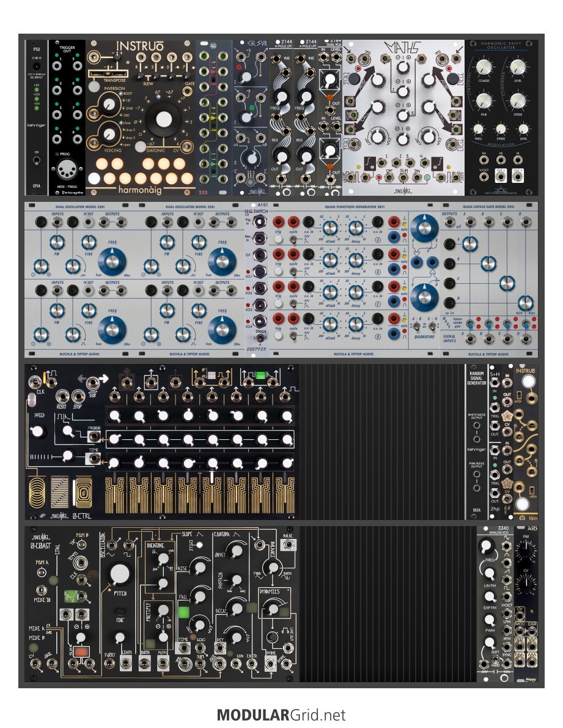
Task: Click MOD jack on FM Aid module
Action: [520, 633]
